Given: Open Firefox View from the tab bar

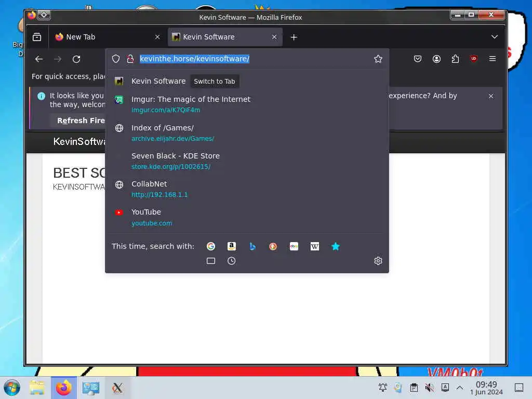Looking at the screenshot, I should click(37, 37).
